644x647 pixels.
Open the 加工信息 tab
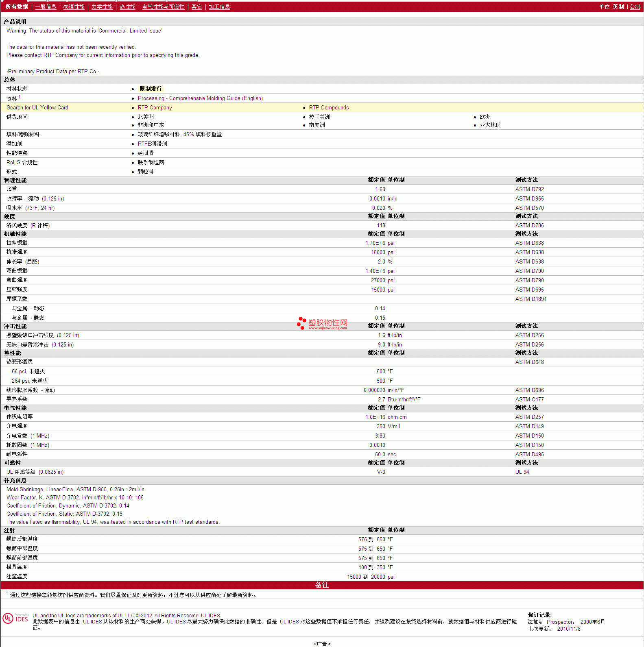[219, 7]
